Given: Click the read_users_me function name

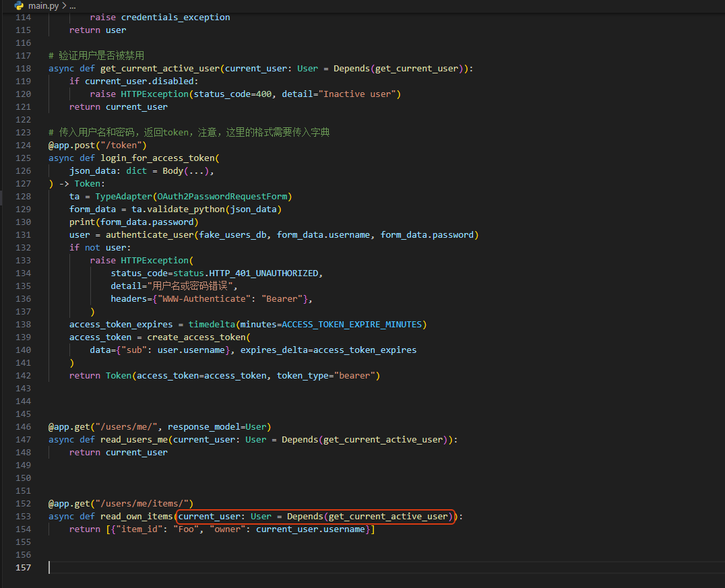Looking at the screenshot, I should point(134,440).
